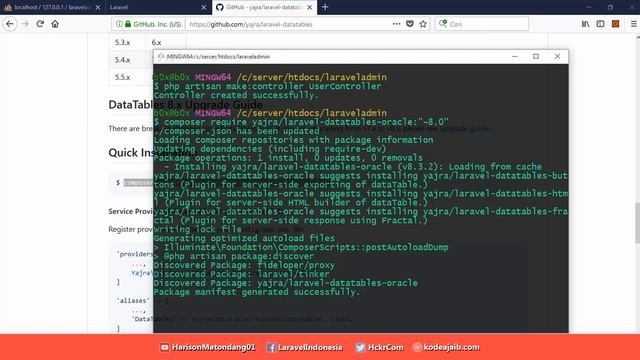This screenshot has height=360, width=640.
Task: Maximize the MINGW64 terminal window
Action: [536, 56]
